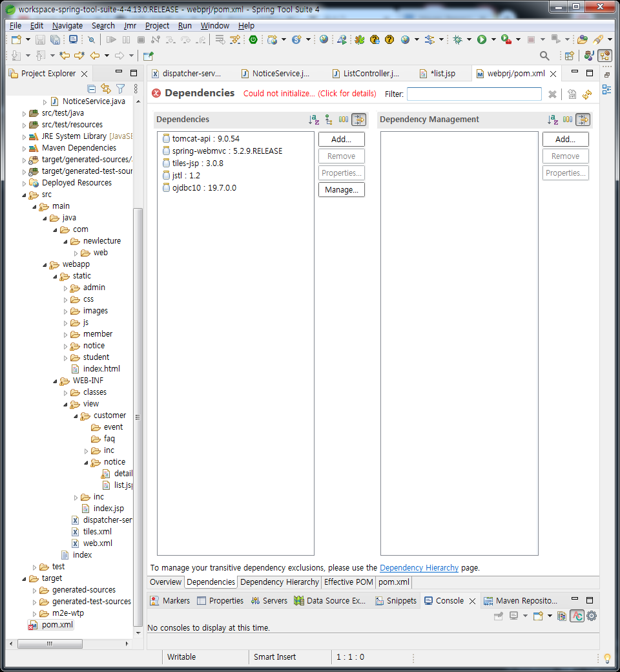Open the Servers view tab
Screen dimensions: 620x672
269,601
